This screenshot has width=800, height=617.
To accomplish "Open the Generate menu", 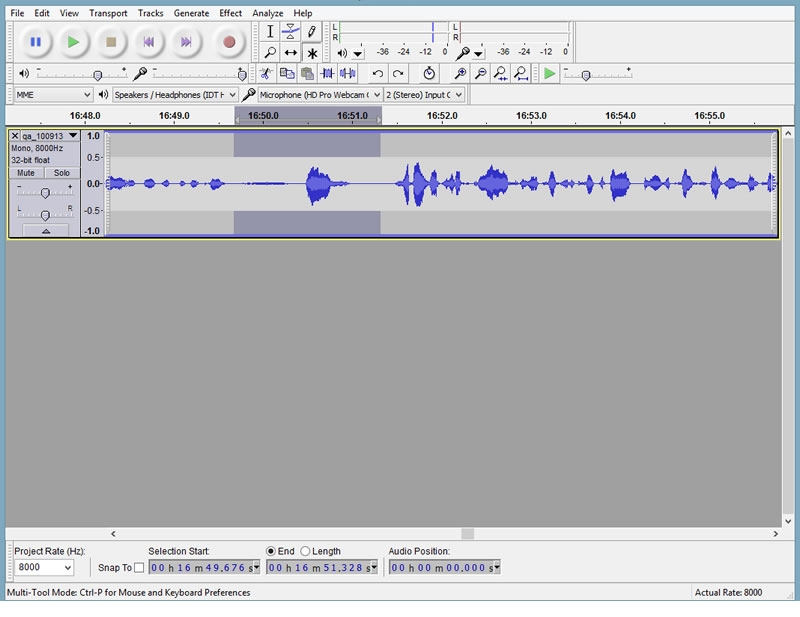I will tap(191, 13).
